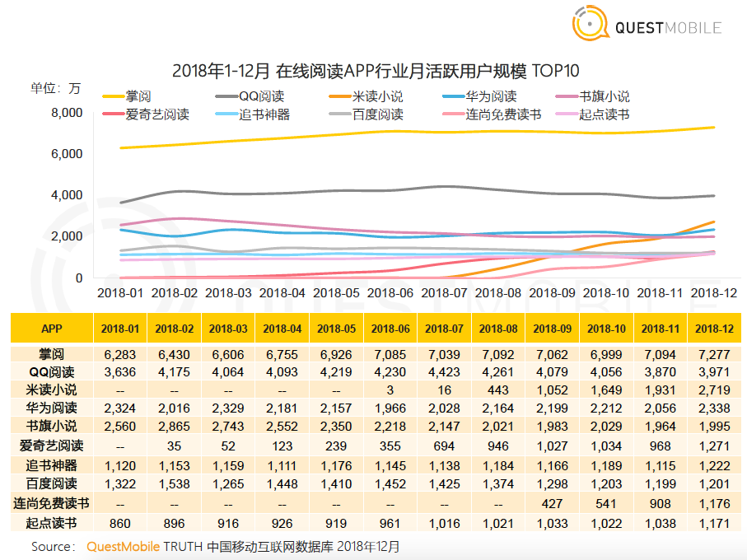Click the 6,000 y-axis label
This screenshot has height=560, width=747.
pos(67,154)
